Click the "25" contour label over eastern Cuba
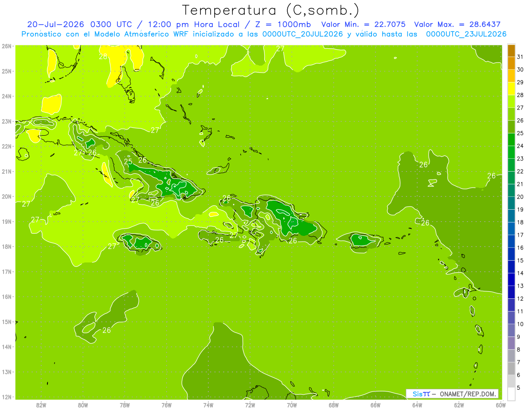This screenshot has height=411, width=532. pos(128,161)
